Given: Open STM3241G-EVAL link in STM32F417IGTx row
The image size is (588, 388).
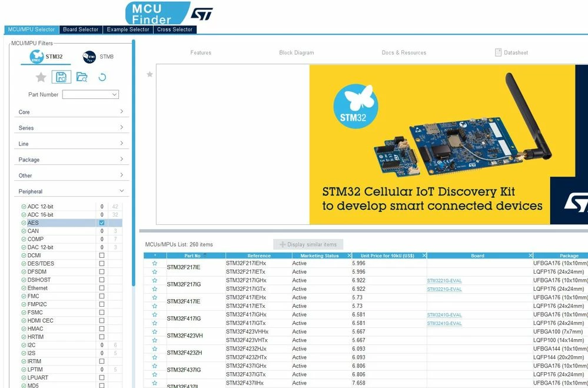Looking at the screenshot, I should [444, 323].
